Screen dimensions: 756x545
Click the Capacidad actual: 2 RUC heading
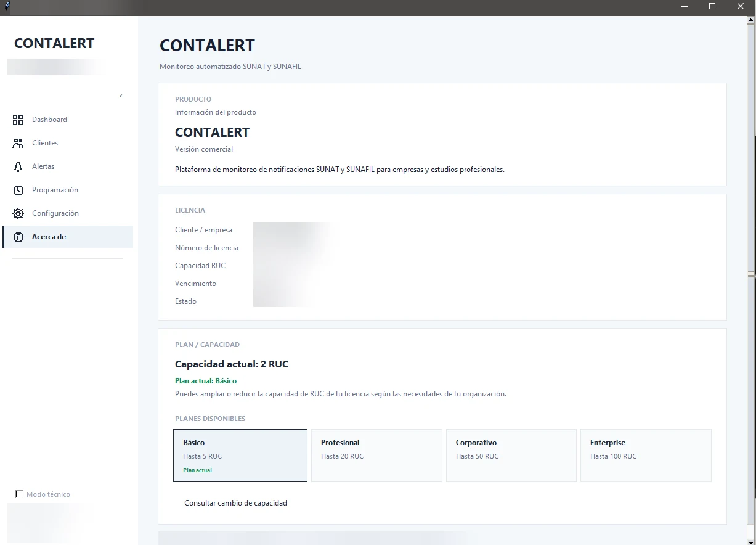232,364
